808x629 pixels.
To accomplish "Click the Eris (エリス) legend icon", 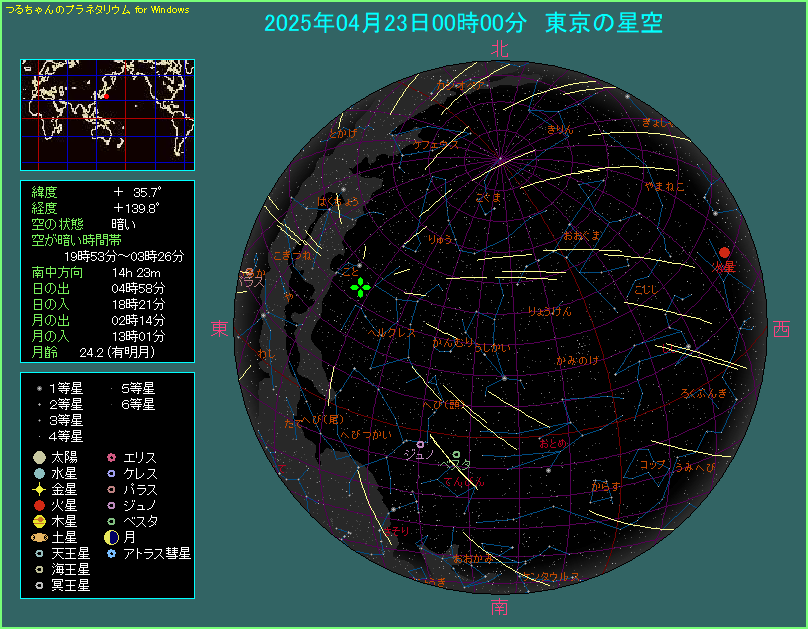I will pyautogui.click(x=111, y=457).
